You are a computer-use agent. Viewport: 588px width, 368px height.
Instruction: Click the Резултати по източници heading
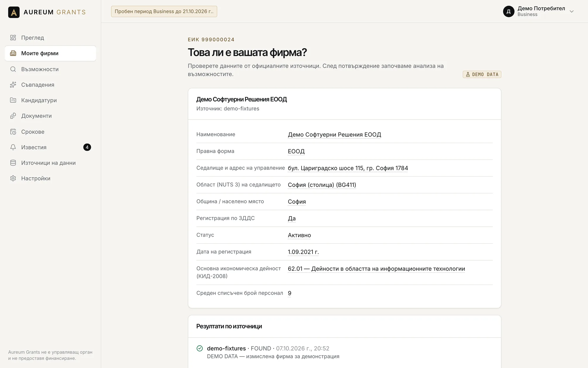pyautogui.click(x=229, y=326)
